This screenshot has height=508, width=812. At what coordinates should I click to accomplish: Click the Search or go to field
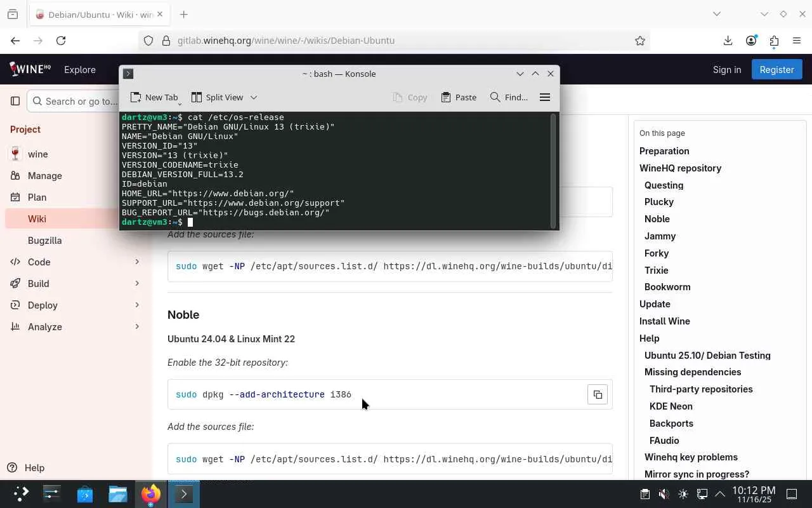coord(74,101)
